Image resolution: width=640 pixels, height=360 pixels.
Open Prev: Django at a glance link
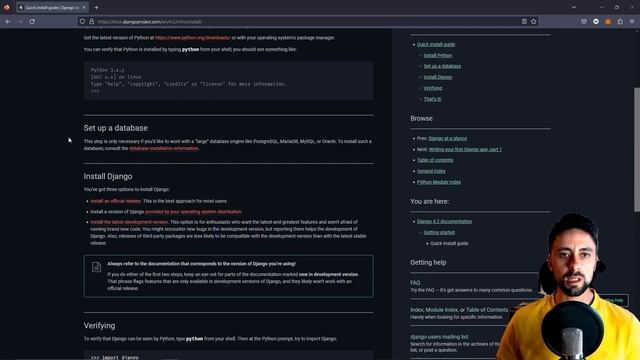(x=448, y=138)
